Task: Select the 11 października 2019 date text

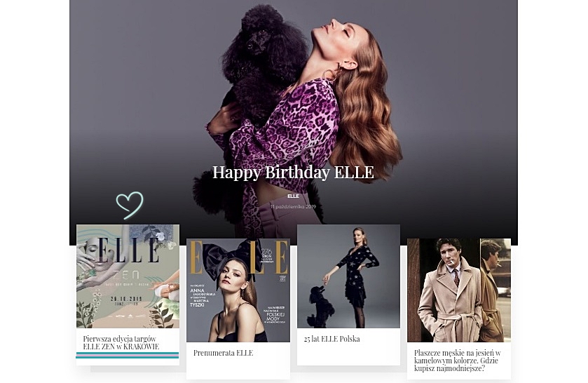Action: (x=293, y=206)
